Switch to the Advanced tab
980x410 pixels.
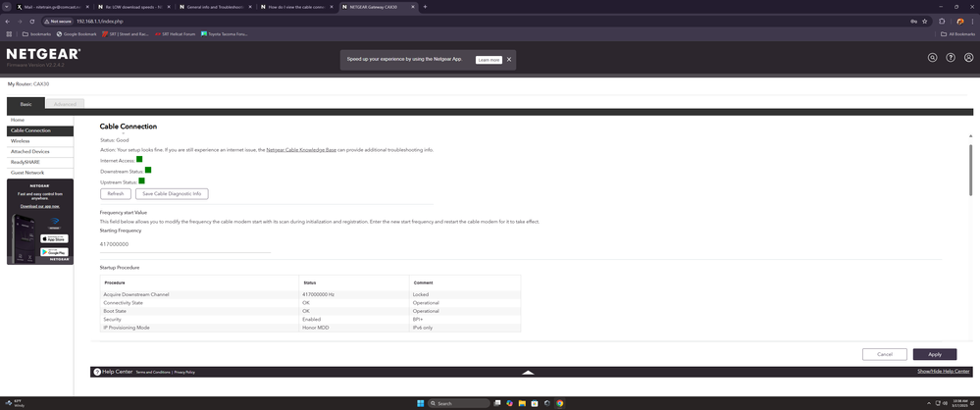(65, 103)
